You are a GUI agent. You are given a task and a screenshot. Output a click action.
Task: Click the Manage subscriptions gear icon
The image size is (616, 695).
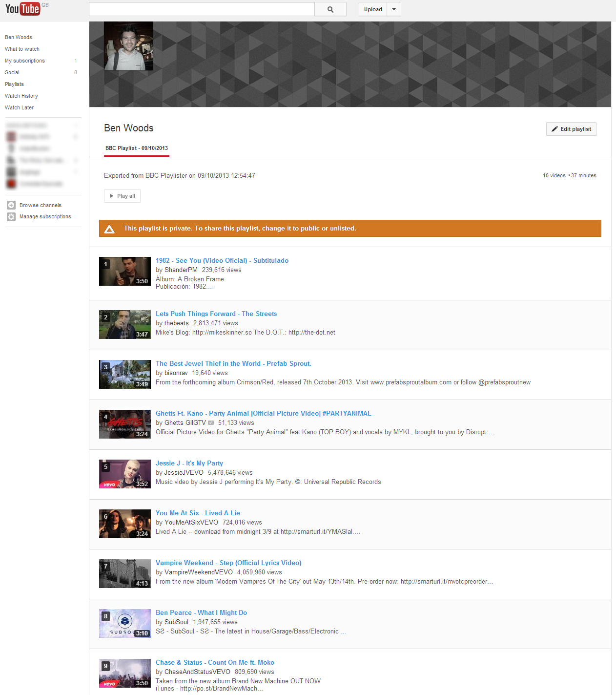click(x=11, y=217)
